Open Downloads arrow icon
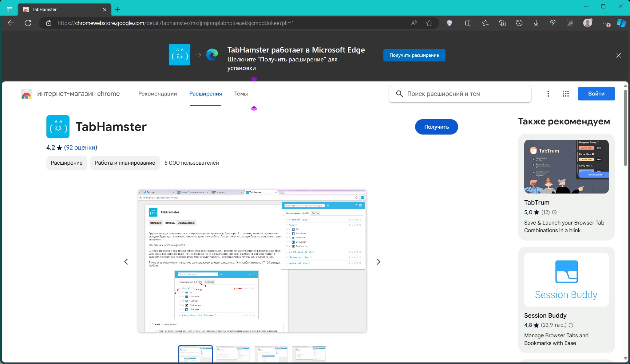The width and height of the screenshot is (630, 364). tap(536, 23)
